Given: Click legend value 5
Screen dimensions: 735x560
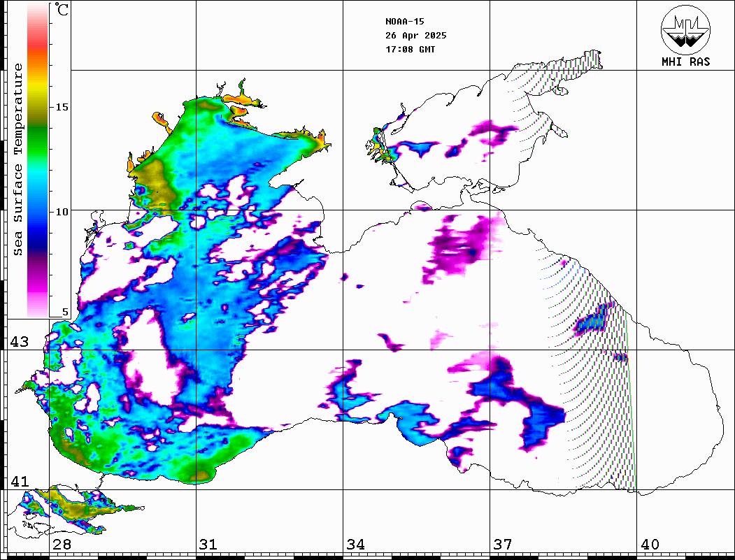Looking at the screenshot, I should click(x=65, y=312).
